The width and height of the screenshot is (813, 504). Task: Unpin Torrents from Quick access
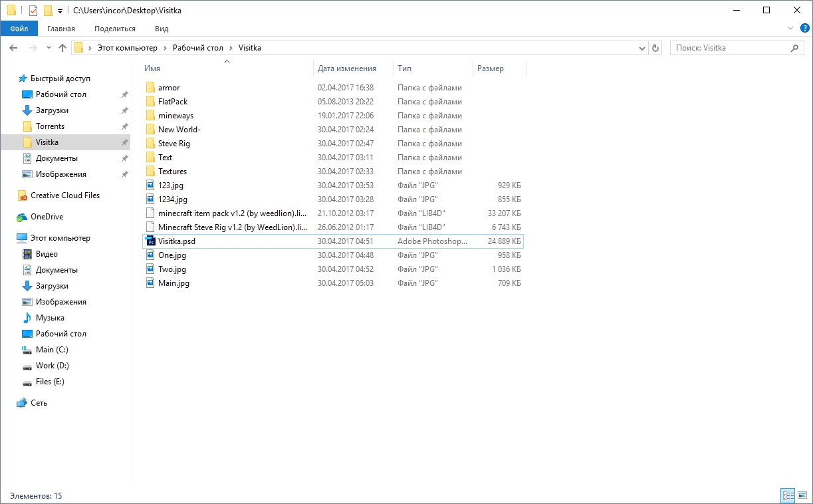pyautogui.click(x=124, y=126)
